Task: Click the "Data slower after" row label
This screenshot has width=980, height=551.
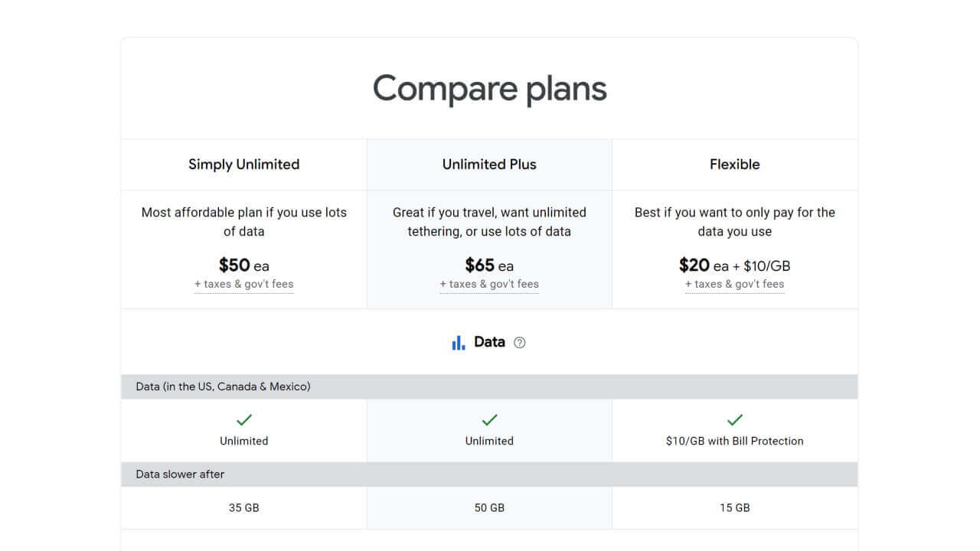Action: pos(180,474)
